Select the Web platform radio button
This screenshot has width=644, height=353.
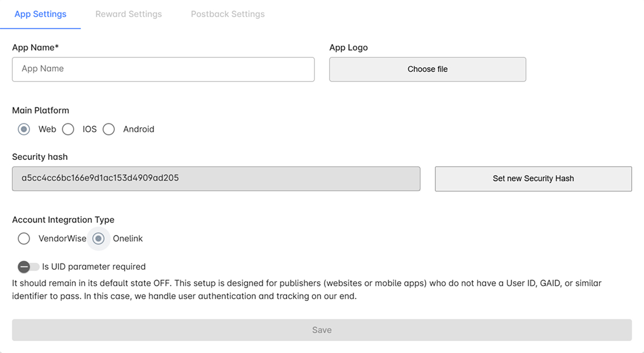24,129
